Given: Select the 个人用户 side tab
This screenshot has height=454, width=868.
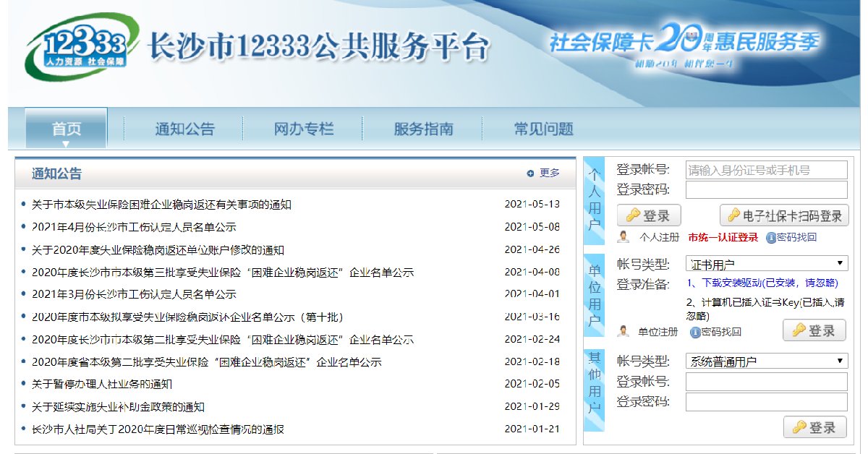Looking at the screenshot, I should (594, 200).
